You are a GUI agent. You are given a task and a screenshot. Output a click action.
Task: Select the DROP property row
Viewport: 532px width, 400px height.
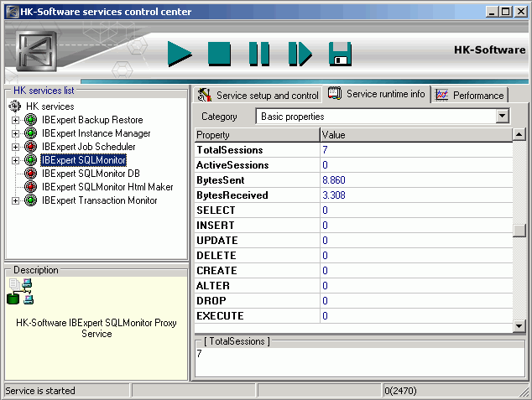353,301
